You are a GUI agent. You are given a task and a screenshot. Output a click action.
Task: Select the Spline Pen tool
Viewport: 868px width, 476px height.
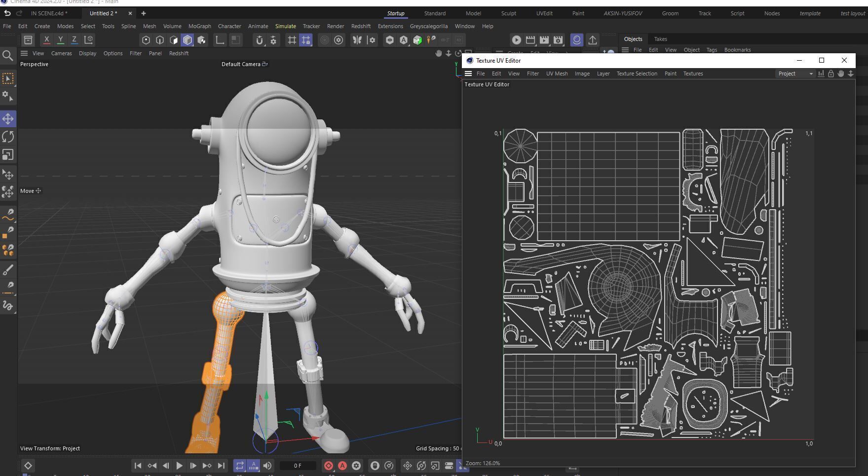(8, 214)
